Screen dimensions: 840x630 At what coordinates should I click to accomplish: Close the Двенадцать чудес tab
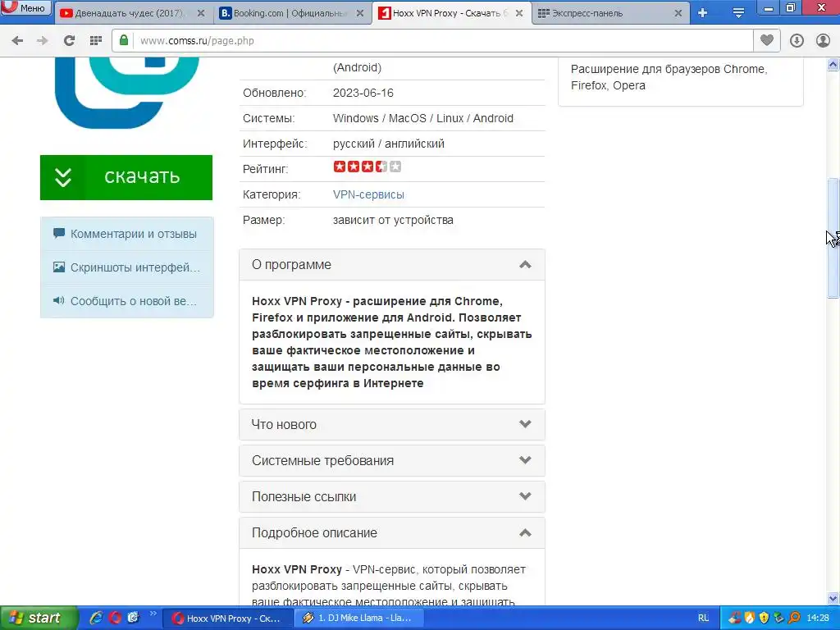click(x=201, y=13)
